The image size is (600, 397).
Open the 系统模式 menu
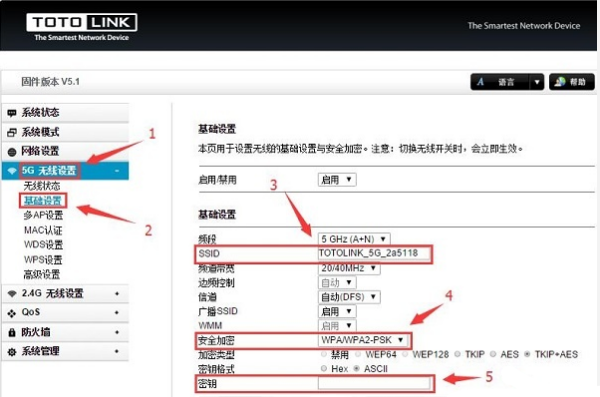pyautogui.click(x=65, y=132)
